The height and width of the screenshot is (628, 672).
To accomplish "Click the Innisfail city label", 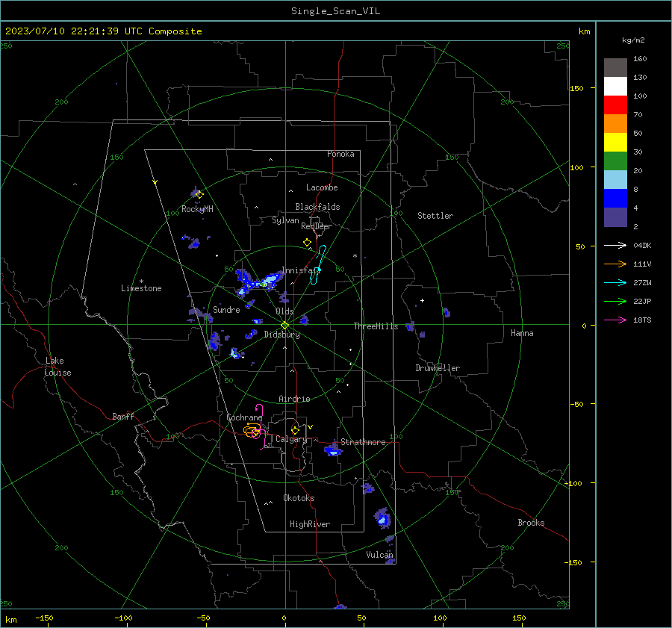I will tap(300, 270).
